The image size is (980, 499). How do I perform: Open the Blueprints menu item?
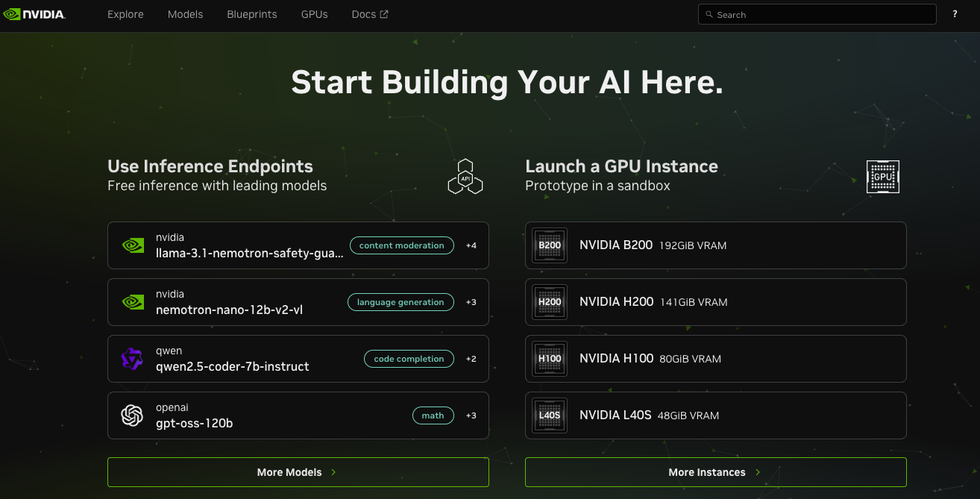tap(251, 14)
